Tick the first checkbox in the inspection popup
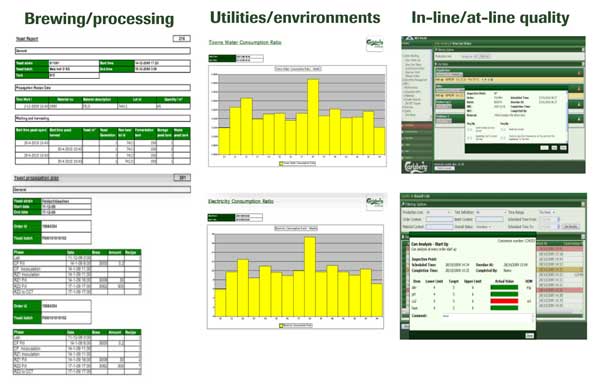 pos(470,130)
